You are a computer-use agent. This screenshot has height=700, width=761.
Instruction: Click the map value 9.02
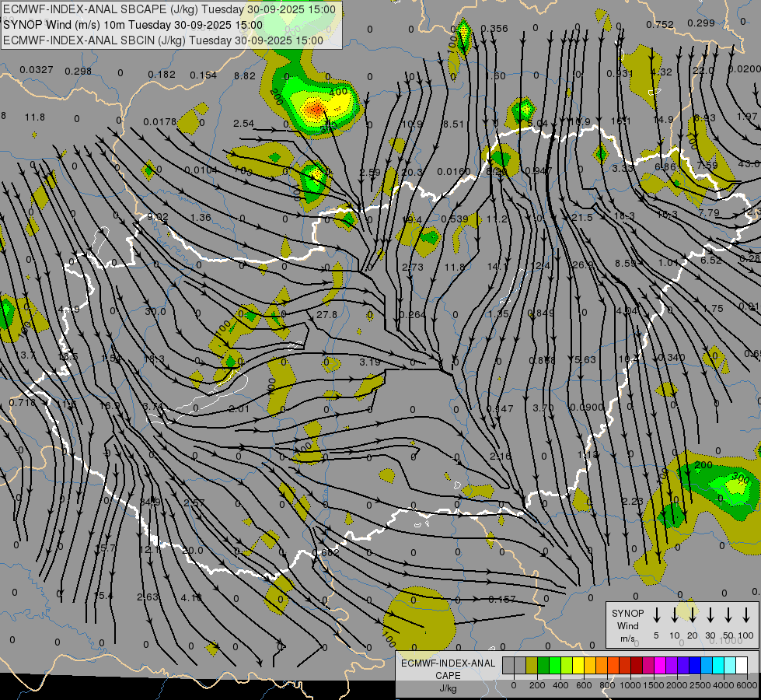[158, 217]
